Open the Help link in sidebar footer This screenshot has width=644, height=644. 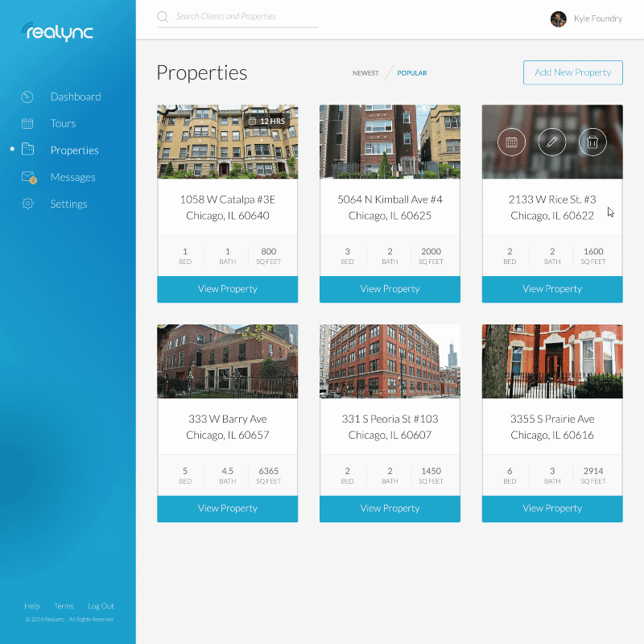point(32,606)
